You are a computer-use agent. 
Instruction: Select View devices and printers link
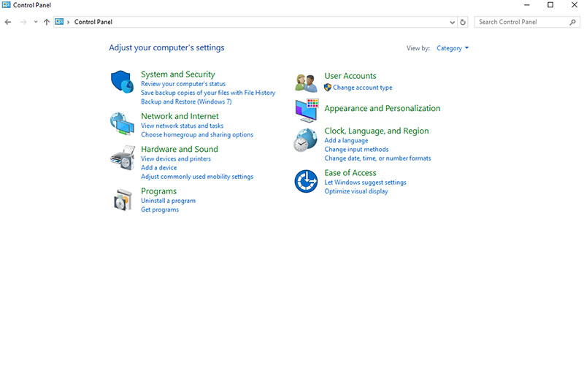[176, 158]
